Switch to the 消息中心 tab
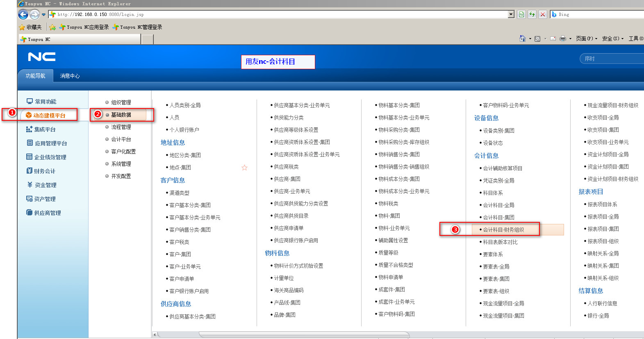Viewport: 644px width, 339px height. (70, 76)
